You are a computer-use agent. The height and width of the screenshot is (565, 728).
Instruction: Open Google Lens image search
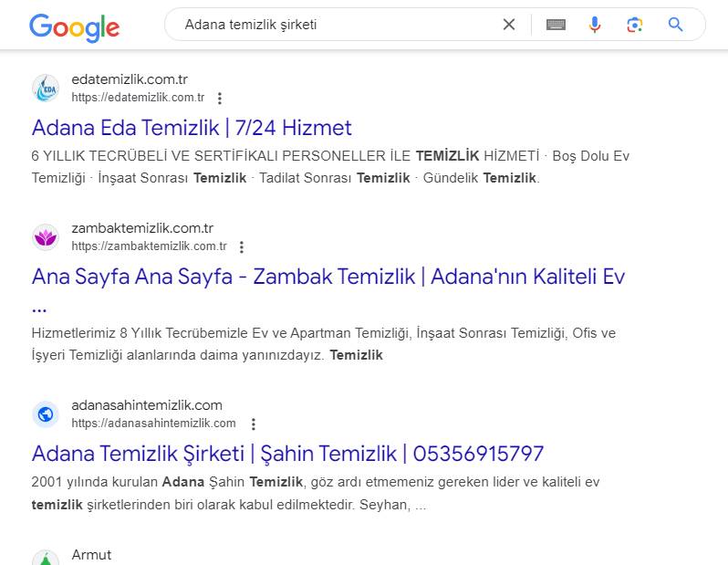(635, 25)
